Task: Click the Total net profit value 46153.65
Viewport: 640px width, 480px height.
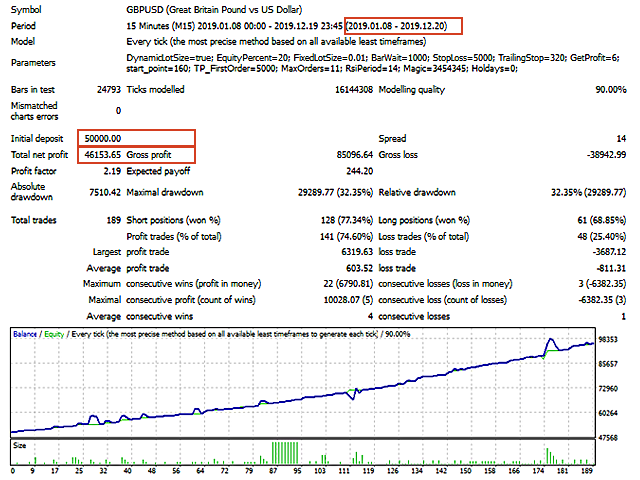Action: tap(101, 155)
